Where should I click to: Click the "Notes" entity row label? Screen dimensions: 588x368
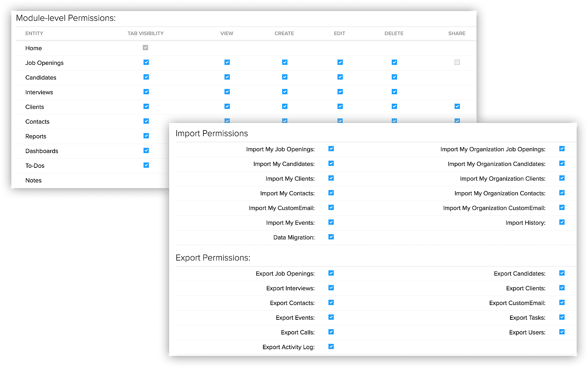[x=34, y=181]
